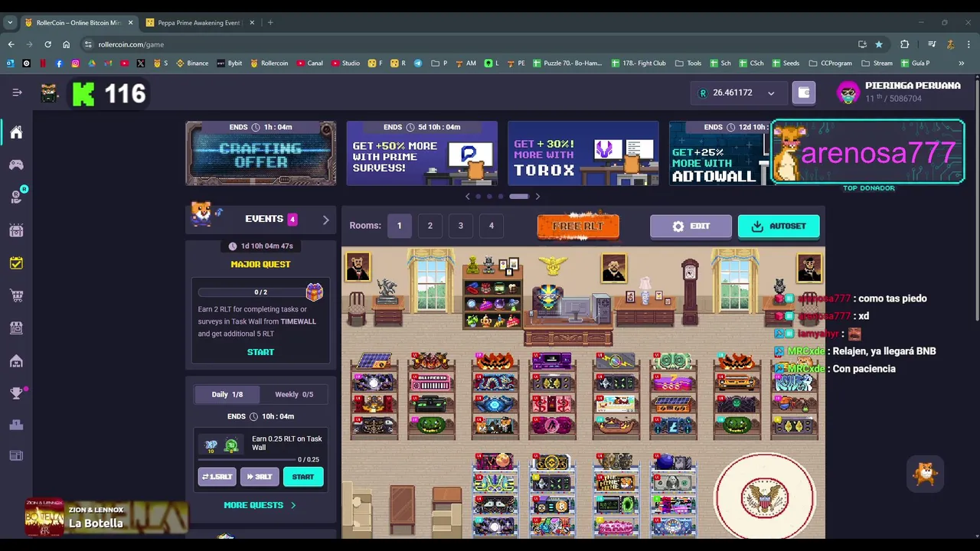This screenshot has height=551, width=980.
Task: Open the Chrome media control icon
Action: tap(932, 44)
